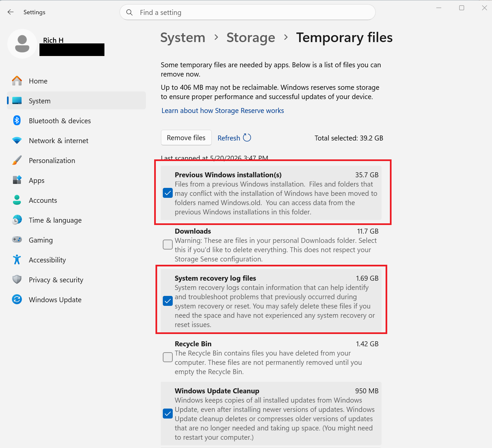The height and width of the screenshot is (448, 492).
Task: Click the Accounts person icon
Action: (x=17, y=200)
